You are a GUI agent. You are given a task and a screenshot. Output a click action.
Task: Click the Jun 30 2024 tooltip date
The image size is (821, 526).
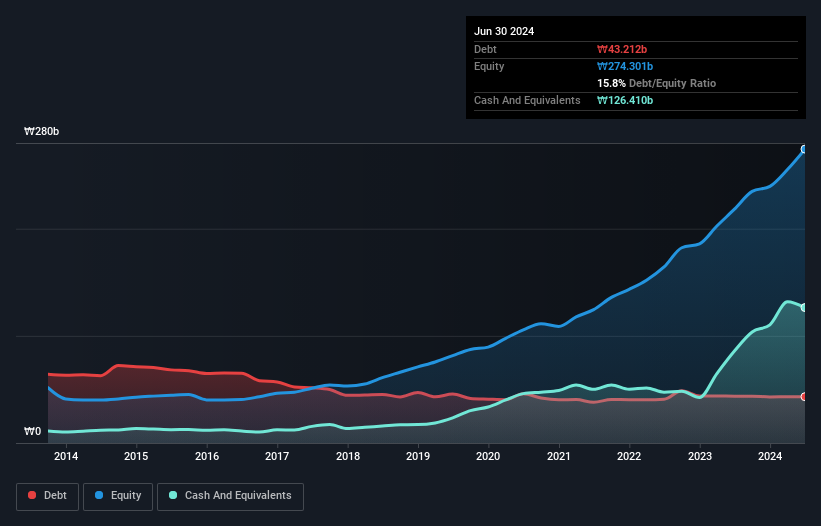tap(504, 31)
